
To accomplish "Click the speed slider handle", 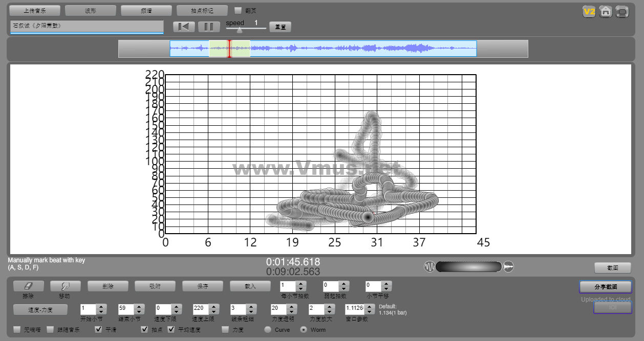I will coord(239,30).
